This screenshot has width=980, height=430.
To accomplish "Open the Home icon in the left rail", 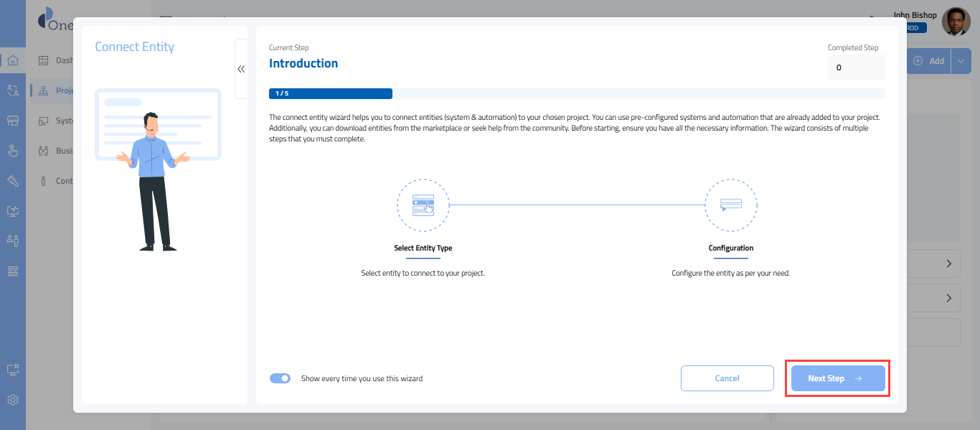I will 13,60.
